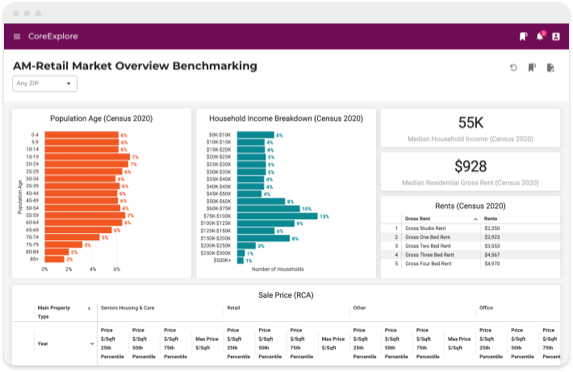This screenshot has width=573, height=372.
Task: Select the Gross One Bed Rent row
Action: pyautogui.click(x=470, y=237)
